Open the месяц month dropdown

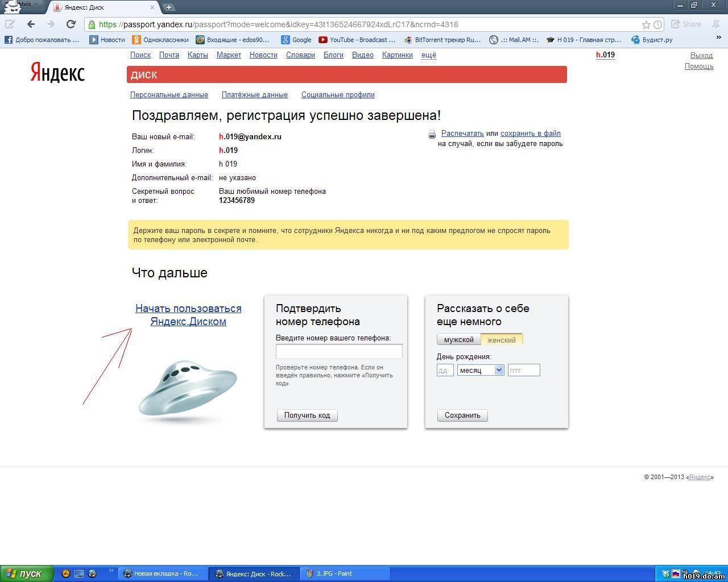coord(481,370)
